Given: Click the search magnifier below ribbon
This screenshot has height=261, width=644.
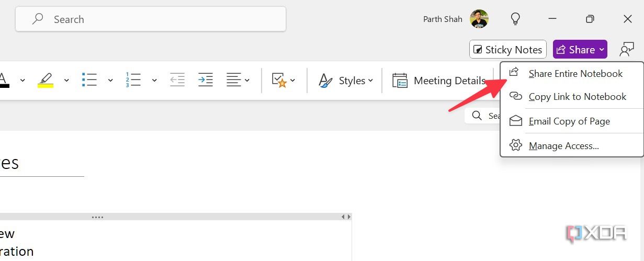Looking at the screenshot, I should (477, 116).
